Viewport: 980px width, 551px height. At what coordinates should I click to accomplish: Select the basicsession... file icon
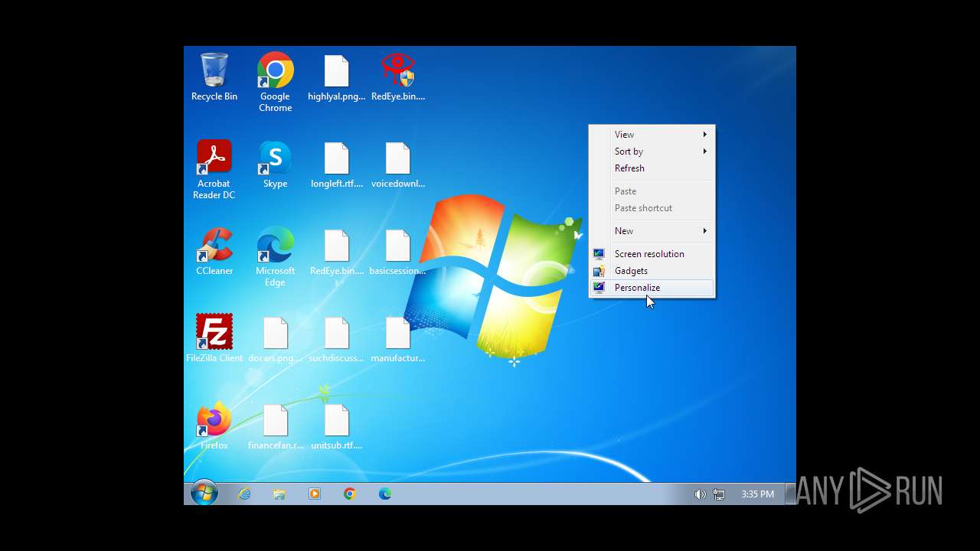click(397, 251)
